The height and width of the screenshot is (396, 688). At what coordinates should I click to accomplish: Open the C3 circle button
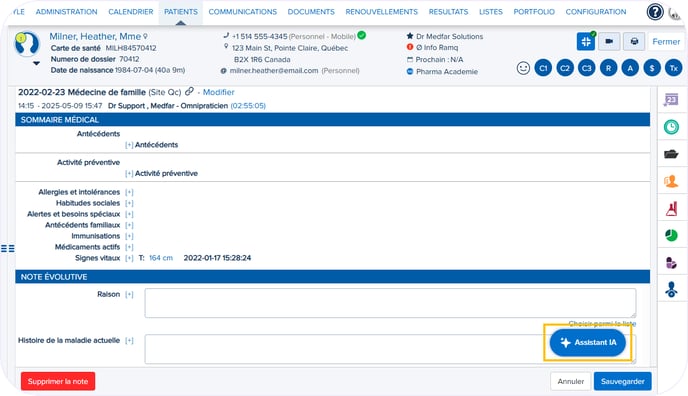[x=587, y=68]
